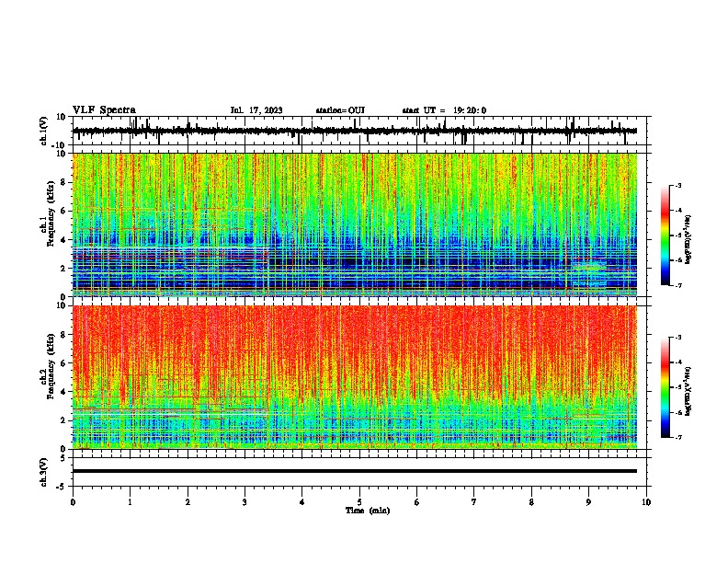Click the -7 label on ch.2 colorbar

click(678, 438)
